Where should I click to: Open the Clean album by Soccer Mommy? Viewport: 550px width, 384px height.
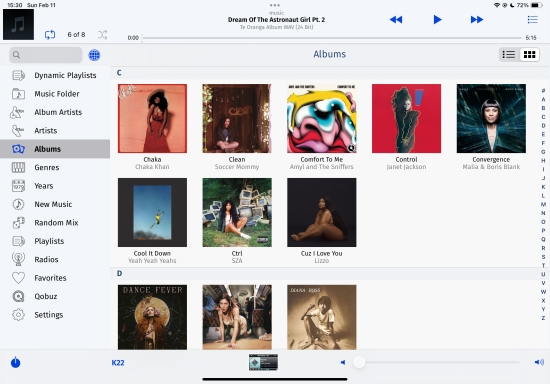click(x=237, y=119)
